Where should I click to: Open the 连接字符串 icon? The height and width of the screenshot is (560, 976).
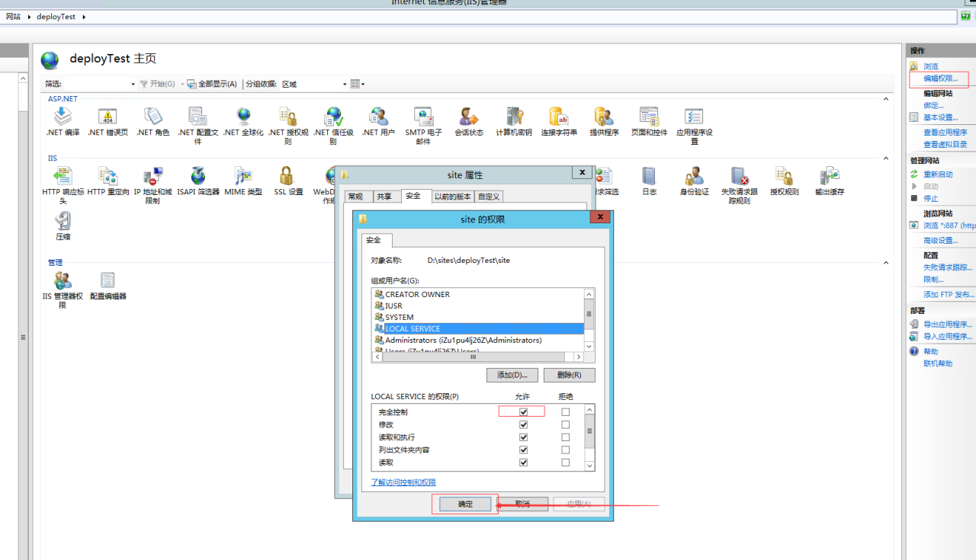pyautogui.click(x=559, y=117)
